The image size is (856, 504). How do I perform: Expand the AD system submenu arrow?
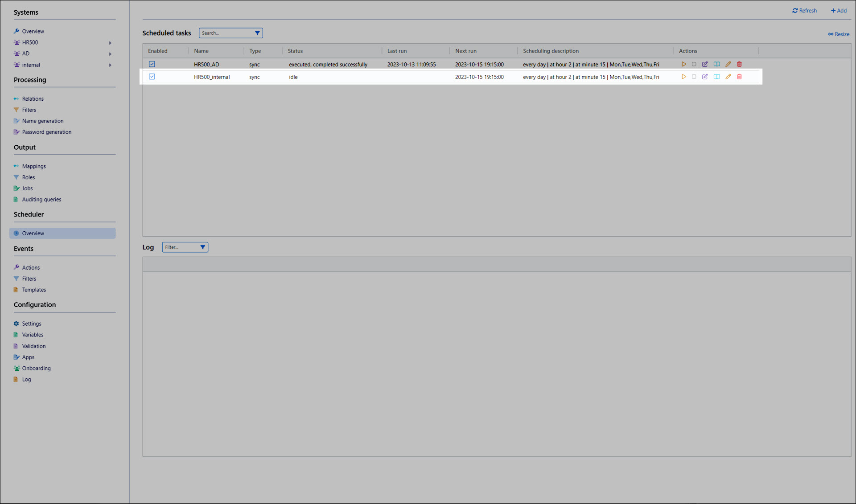coord(110,54)
